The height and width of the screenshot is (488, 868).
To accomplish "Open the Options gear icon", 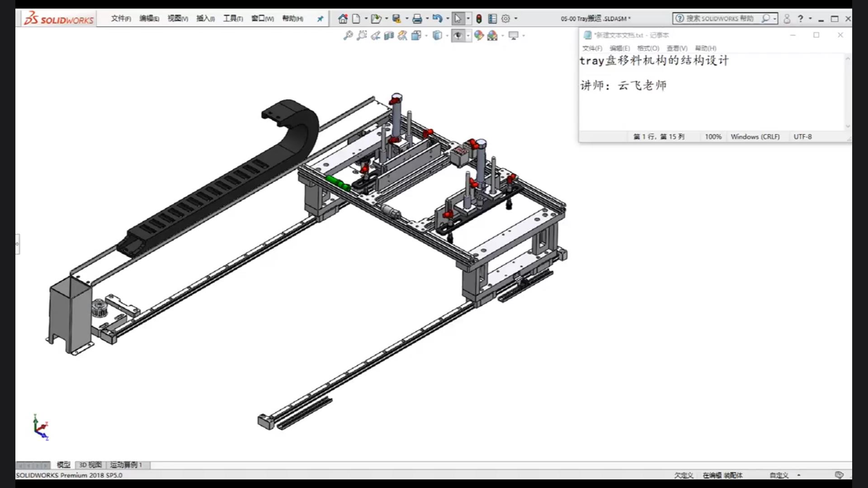I will point(506,19).
